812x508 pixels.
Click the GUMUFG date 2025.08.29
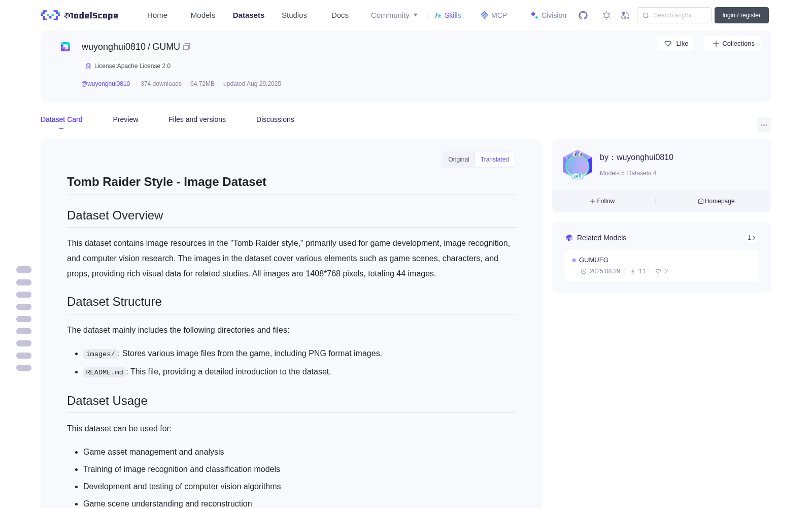[601, 271]
